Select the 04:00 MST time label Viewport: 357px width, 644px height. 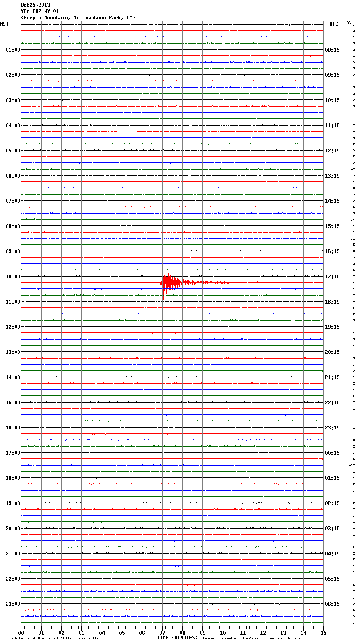click(13, 126)
